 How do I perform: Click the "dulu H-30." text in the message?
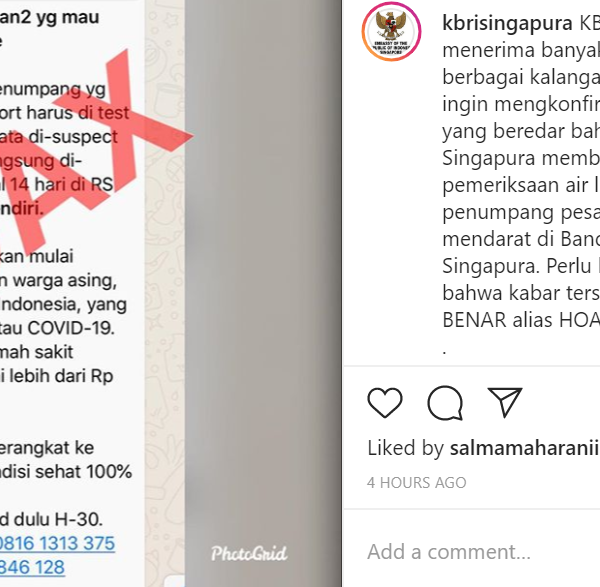pos(58,520)
